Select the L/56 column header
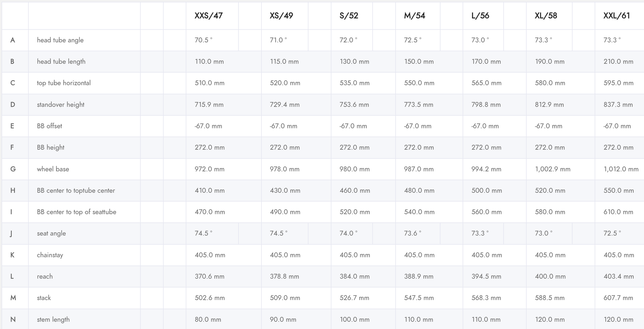This screenshot has width=644, height=329. point(480,16)
